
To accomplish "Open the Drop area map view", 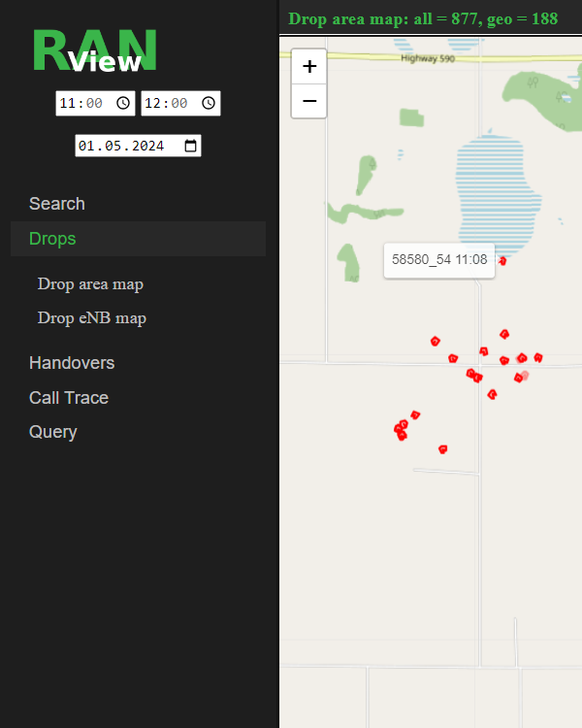I will click(90, 284).
